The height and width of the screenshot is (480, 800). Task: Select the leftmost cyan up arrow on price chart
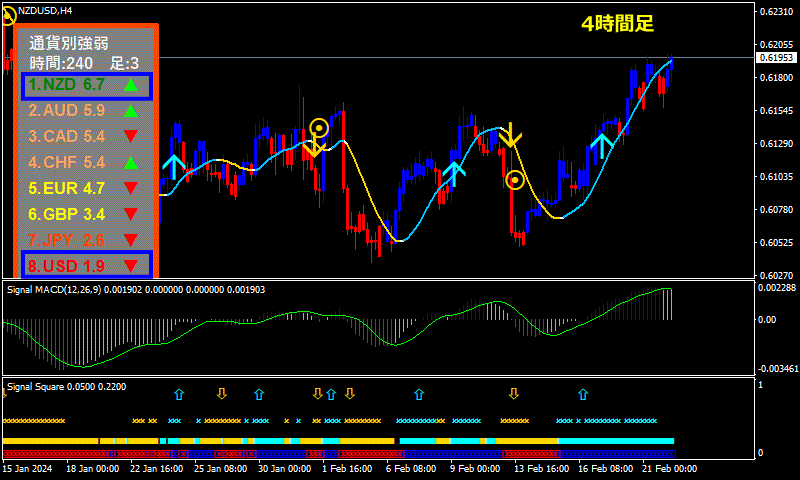tap(175, 165)
